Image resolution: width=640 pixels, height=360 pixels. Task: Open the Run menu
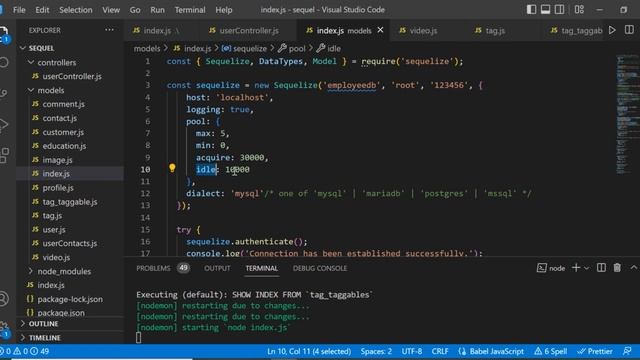click(157, 10)
